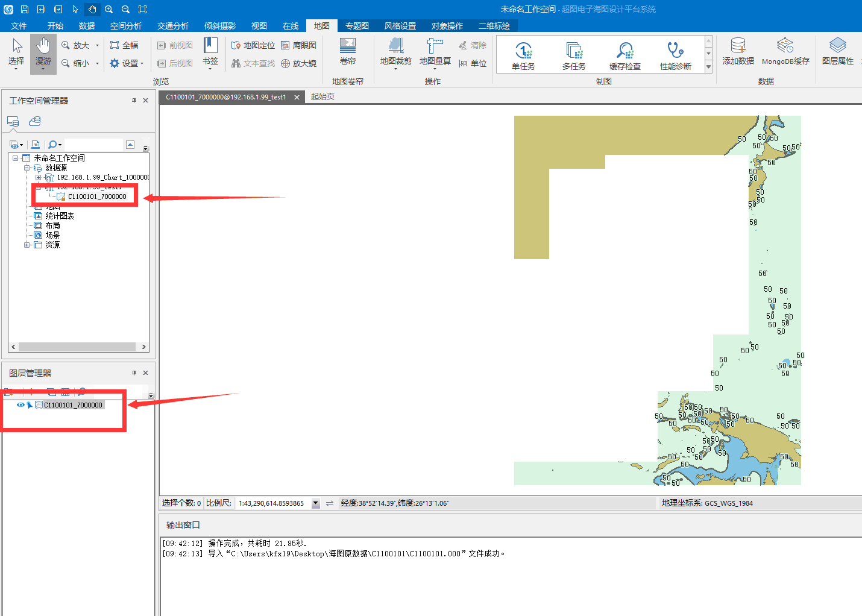The image size is (862, 616).
Task: Select the 场景 tree item
Action: point(52,235)
